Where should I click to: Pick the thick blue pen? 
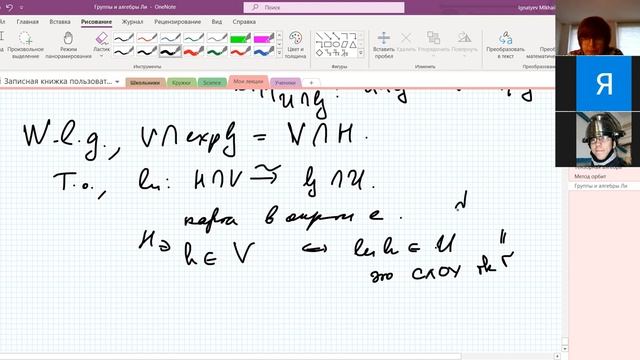click(x=264, y=51)
